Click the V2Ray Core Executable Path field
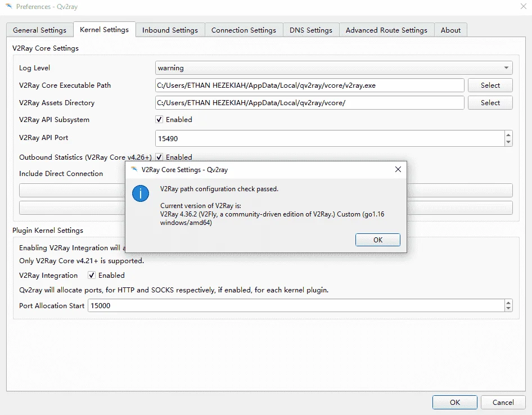The image size is (532, 415). (x=309, y=85)
